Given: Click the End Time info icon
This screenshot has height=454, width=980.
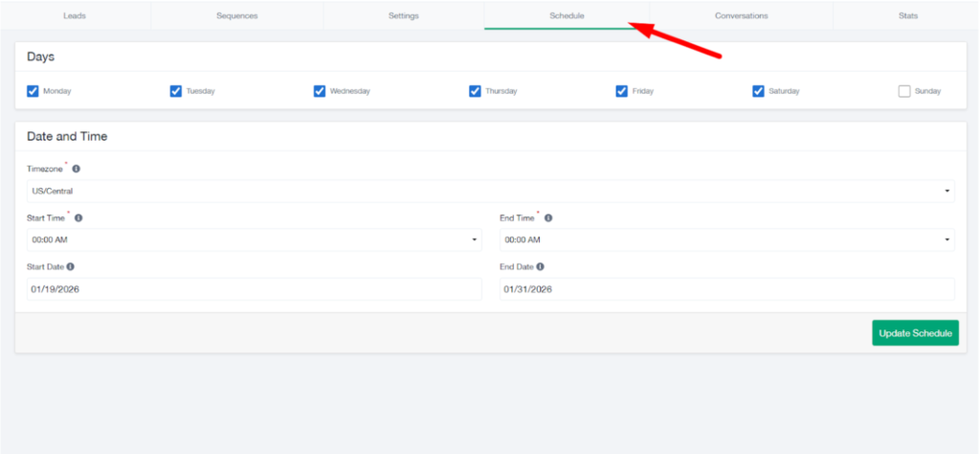Looking at the screenshot, I should pyautogui.click(x=548, y=218).
